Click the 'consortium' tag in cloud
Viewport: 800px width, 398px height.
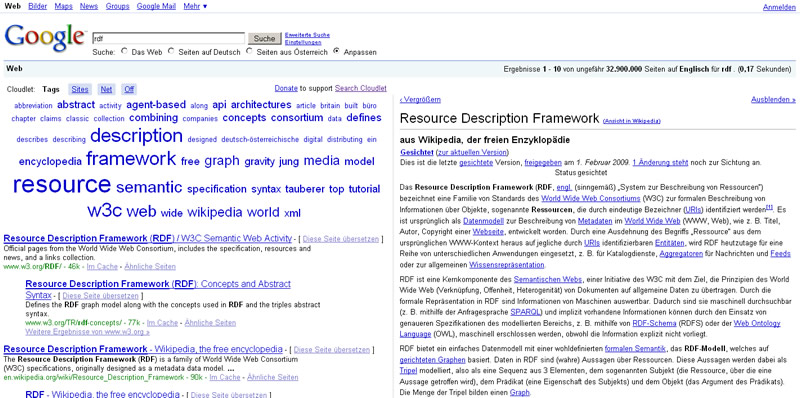pos(297,118)
